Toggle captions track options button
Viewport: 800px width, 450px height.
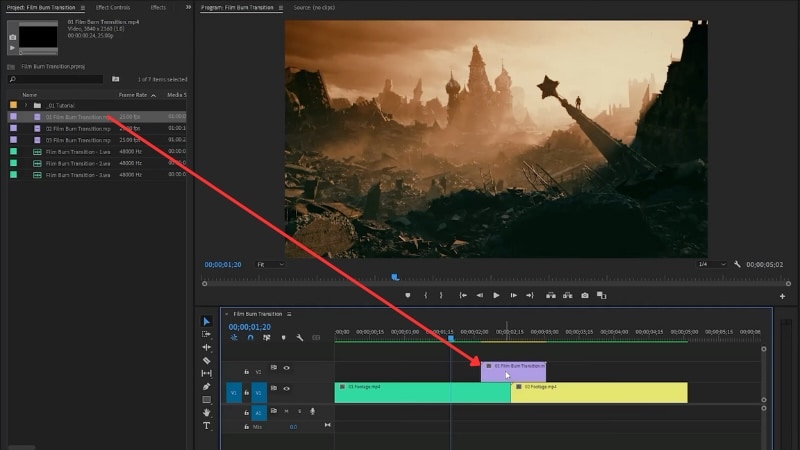(316, 338)
